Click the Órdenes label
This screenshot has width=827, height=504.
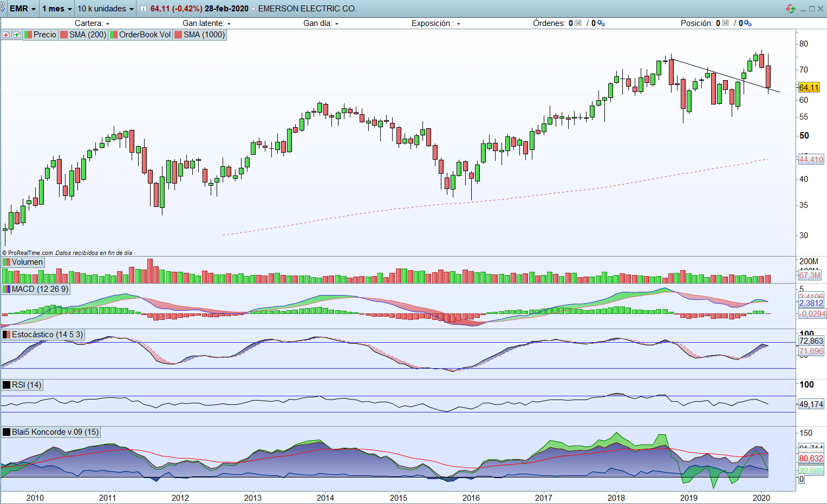click(549, 23)
